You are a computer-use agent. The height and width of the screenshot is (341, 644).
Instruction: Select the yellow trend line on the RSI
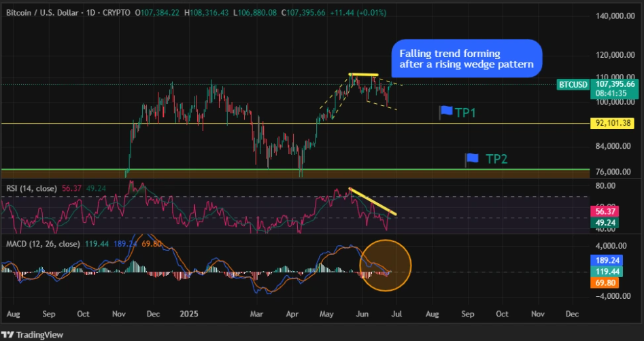(x=373, y=201)
